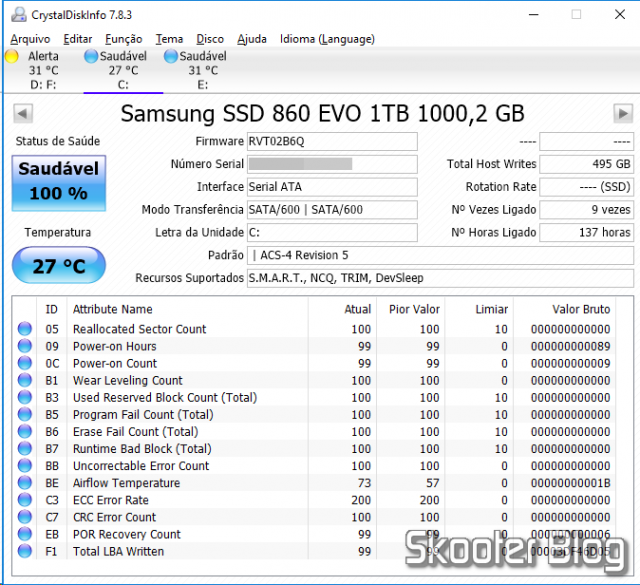Select the C: disk tab
The image size is (640, 585).
(x=123, y=70)
